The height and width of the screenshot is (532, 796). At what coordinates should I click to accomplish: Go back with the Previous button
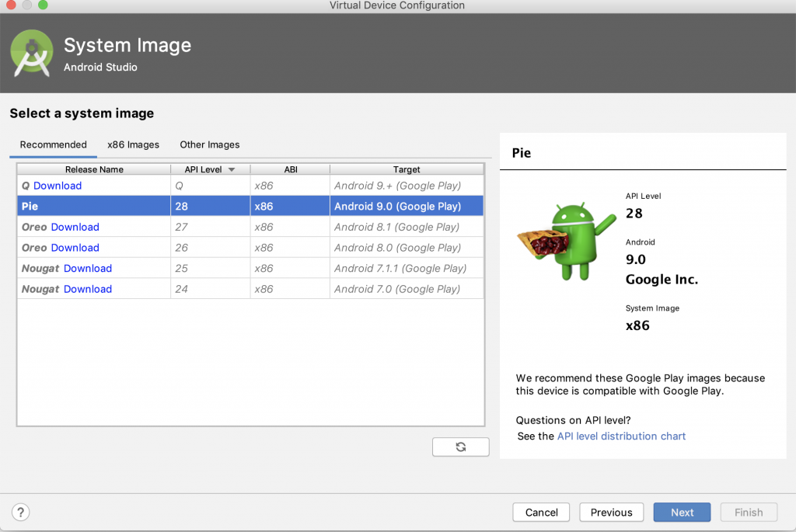611,513
